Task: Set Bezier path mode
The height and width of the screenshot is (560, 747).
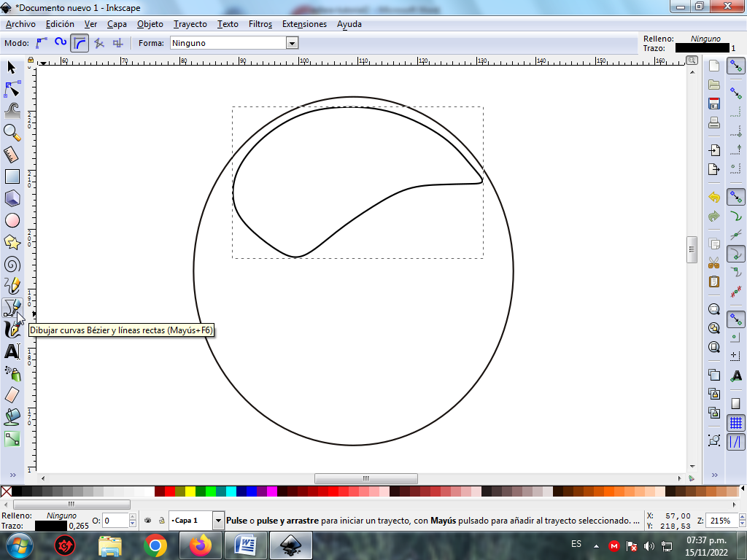Action: click(42, 43)
